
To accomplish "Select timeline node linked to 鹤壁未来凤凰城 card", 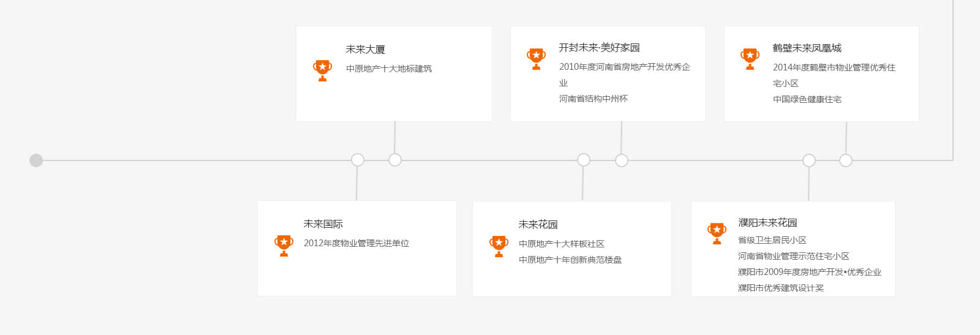I will [846, 160].
